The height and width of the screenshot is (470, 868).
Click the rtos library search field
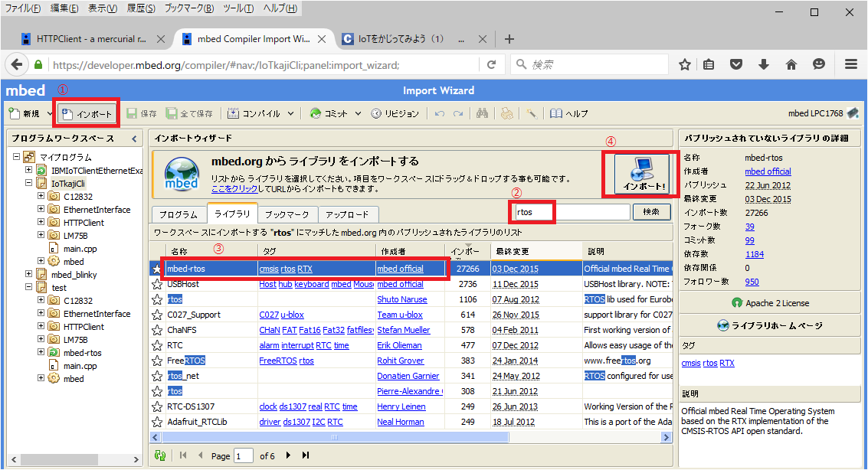point(572,212)
